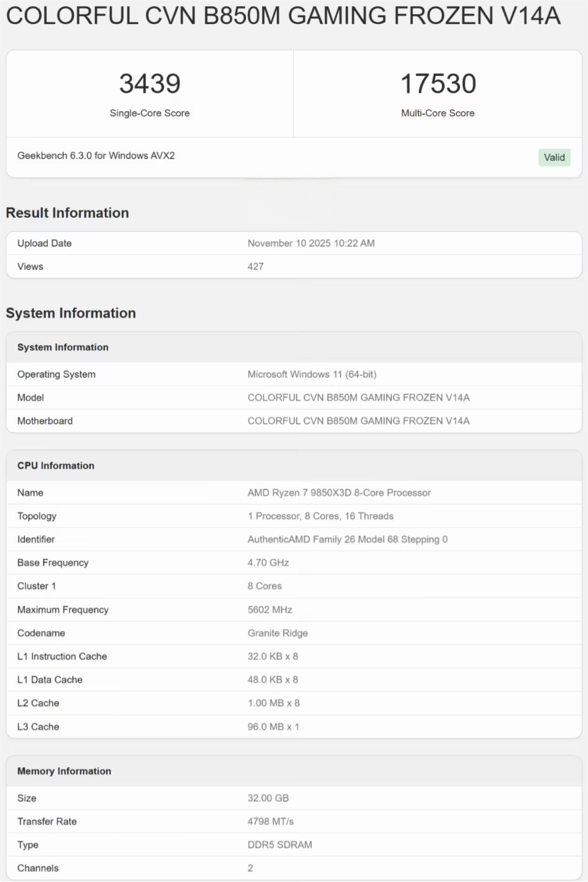Viewport: 588px width, 882px height.
Task: Click the Granite Ridge codename value
Action: (x=277, y=633)
